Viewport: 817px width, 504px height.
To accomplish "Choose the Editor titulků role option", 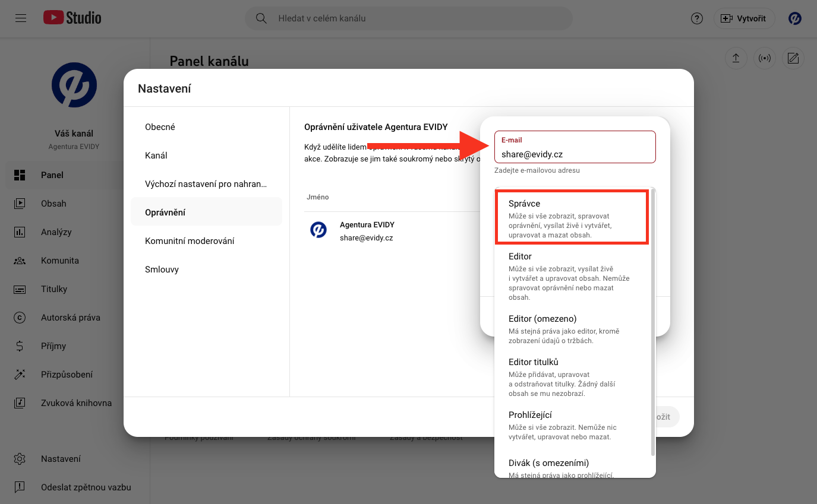I will click(573, 377).
